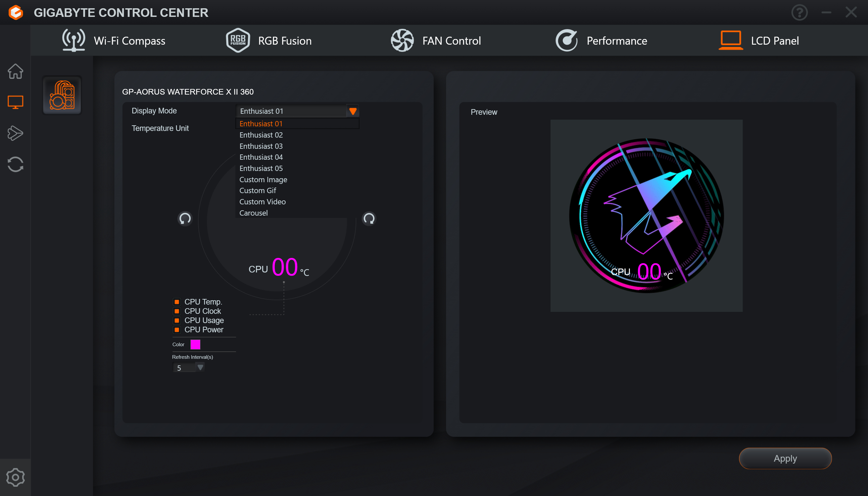Image resolution: width=868 pixels, height=496 pixels.
Task: Toggle the CPU Clock checkbox
Action: (x=177, y=311)
